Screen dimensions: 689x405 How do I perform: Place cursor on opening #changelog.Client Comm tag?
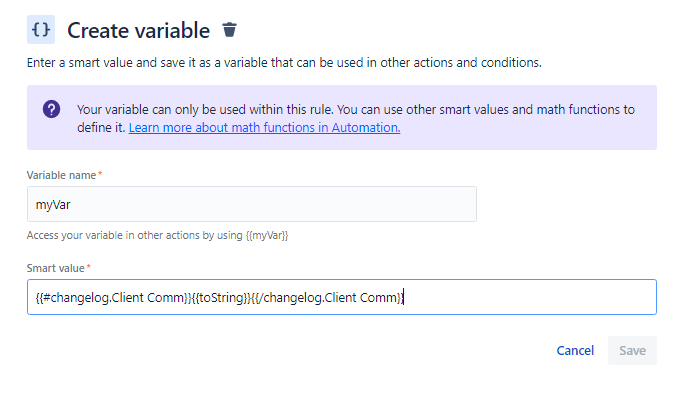[x=113, y=297]
